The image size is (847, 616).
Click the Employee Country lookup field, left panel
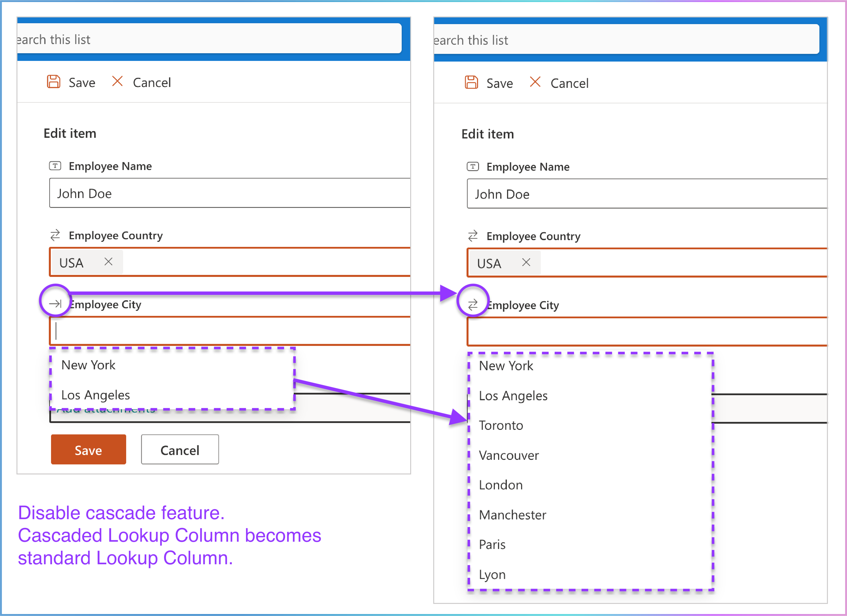pos(230,262)
